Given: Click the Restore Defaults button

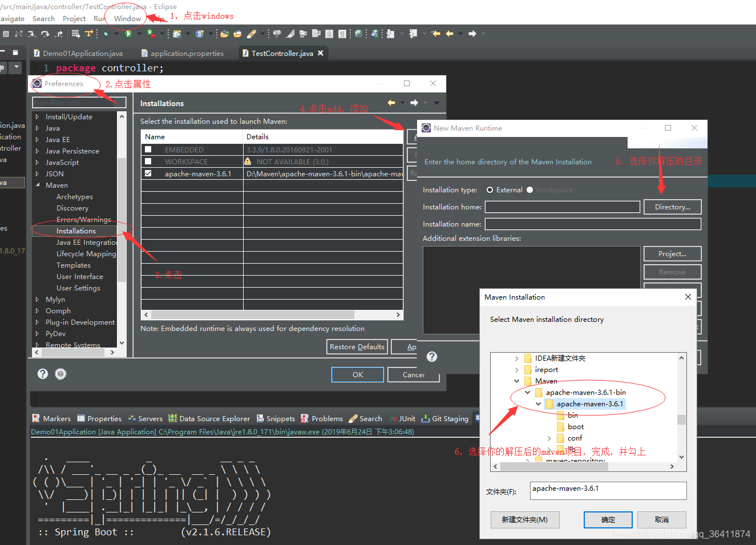Looking at the screenshot, I should point(357,346).
